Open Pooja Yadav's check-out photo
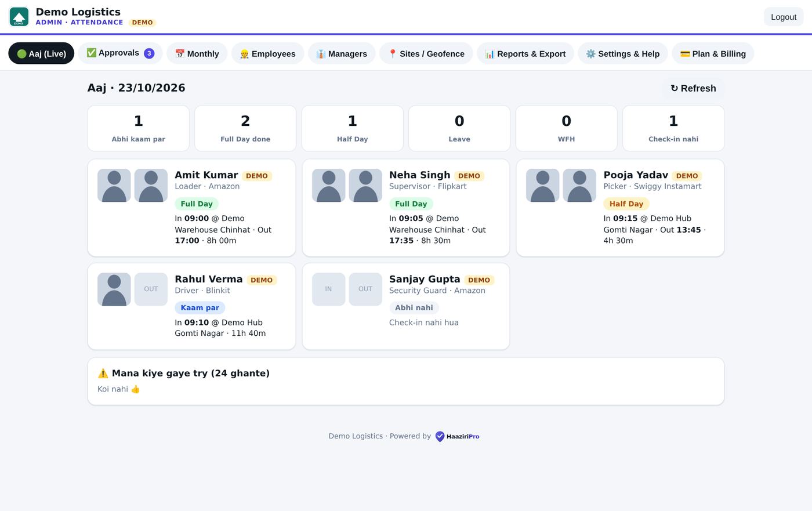 (x=579, y=186)
